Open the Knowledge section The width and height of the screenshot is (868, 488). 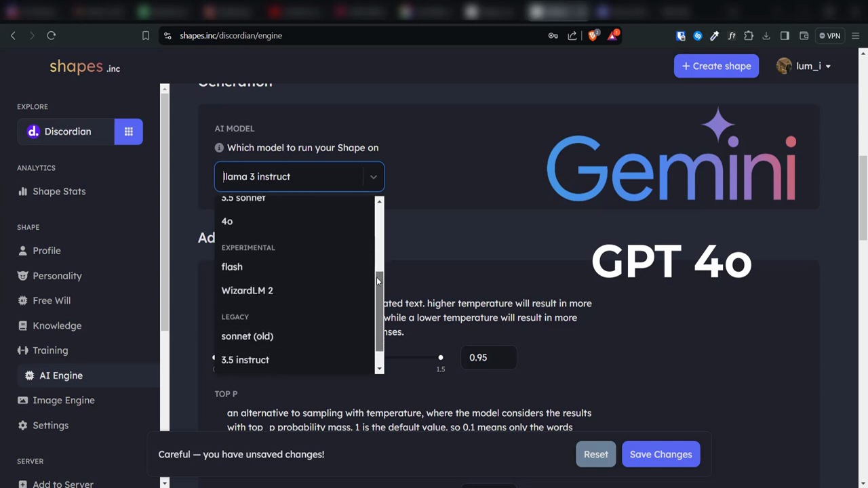point(50,325)
